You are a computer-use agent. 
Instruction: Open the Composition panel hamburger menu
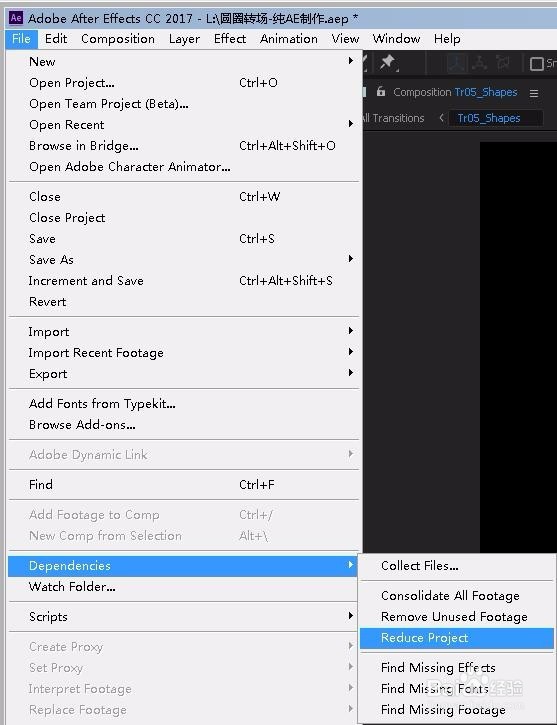coord(534,93)
